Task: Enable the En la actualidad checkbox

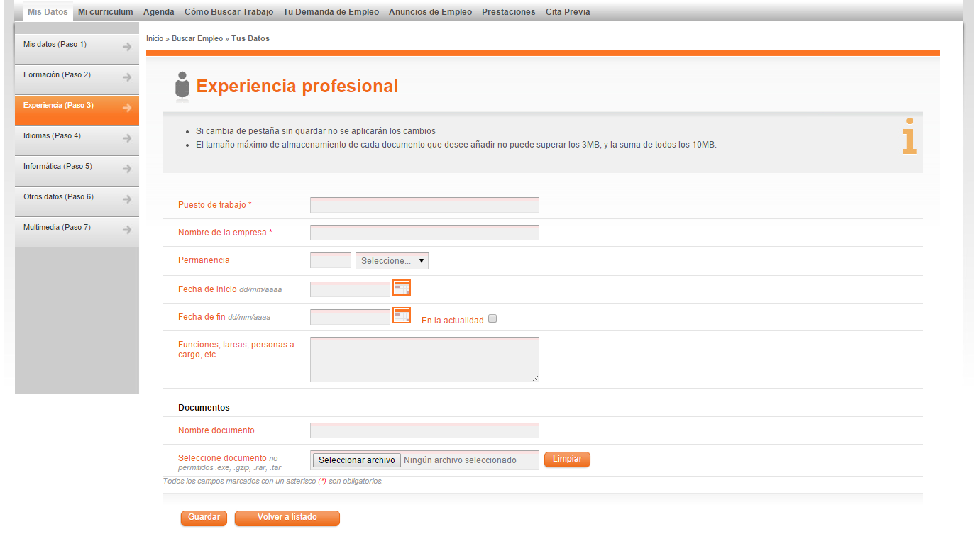Action: tap(492, 319)
